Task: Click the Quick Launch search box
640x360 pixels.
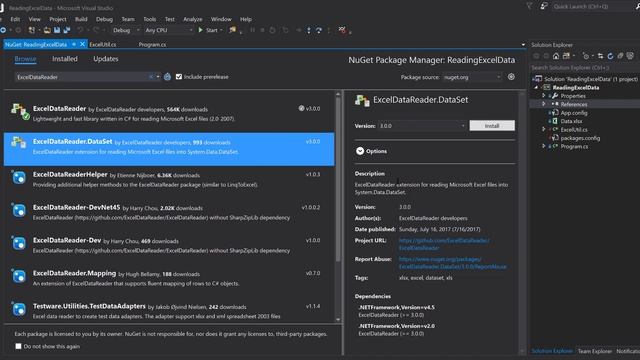Action: click(592, 6)
